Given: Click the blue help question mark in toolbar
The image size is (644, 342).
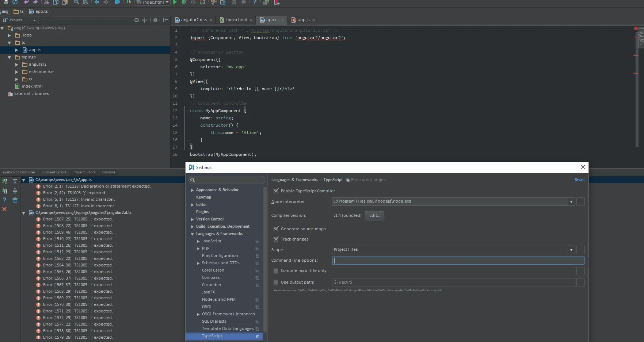Looking at the screenshot, I should tap(255, 2).
